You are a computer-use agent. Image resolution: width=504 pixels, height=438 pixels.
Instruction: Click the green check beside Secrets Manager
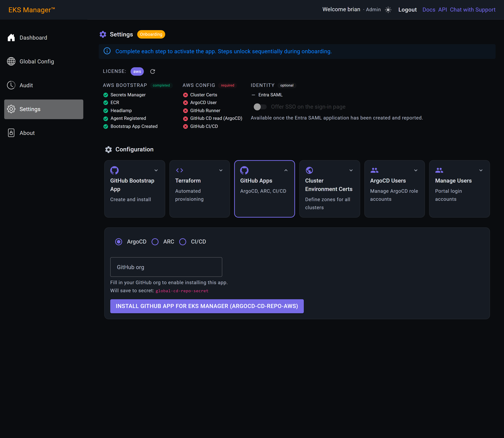[106, 95]
